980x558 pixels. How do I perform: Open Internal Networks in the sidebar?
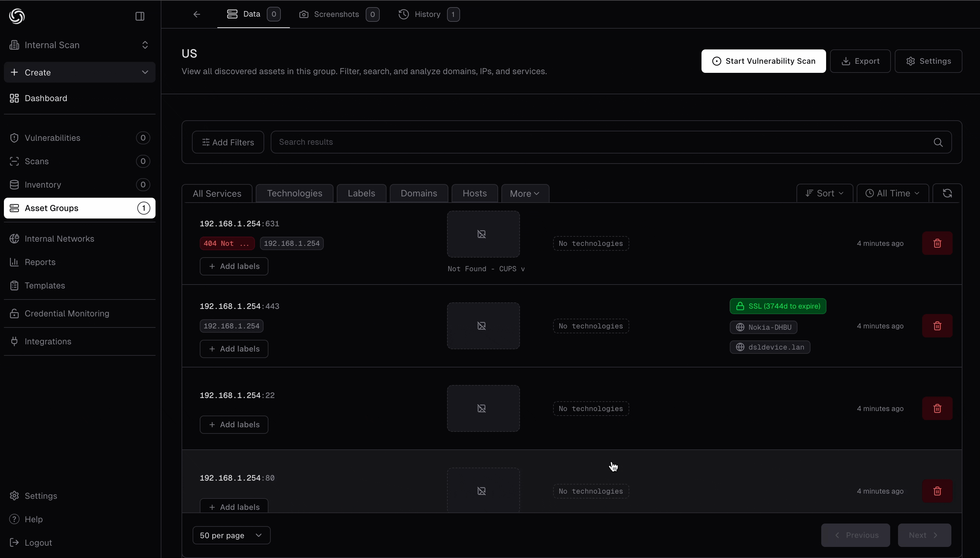pos(79,239)
